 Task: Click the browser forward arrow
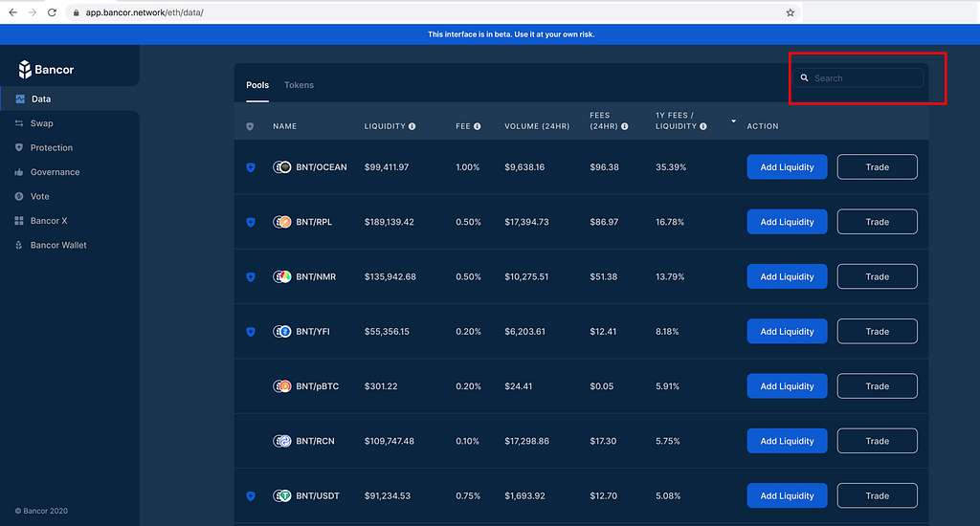click(x=33, y=12)
